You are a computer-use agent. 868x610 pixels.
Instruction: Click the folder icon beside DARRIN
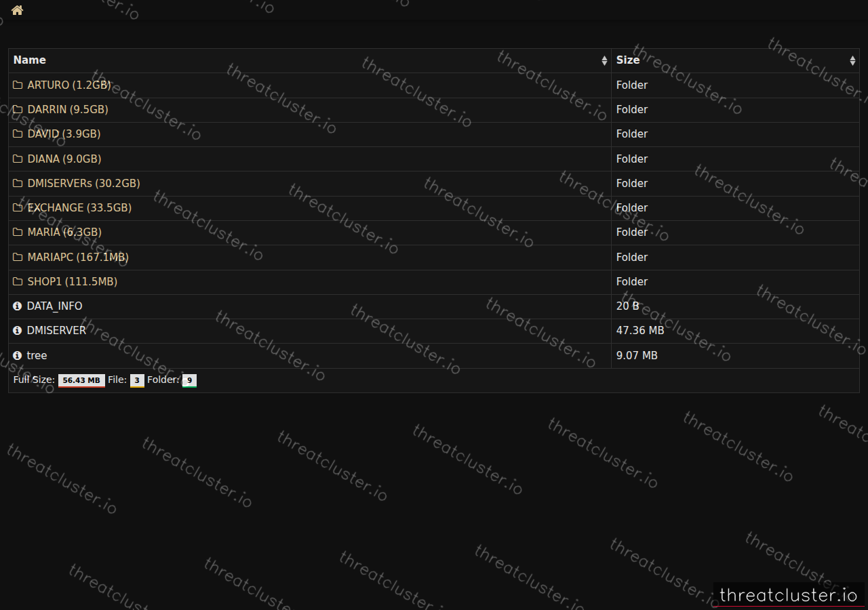click(18, 109)
